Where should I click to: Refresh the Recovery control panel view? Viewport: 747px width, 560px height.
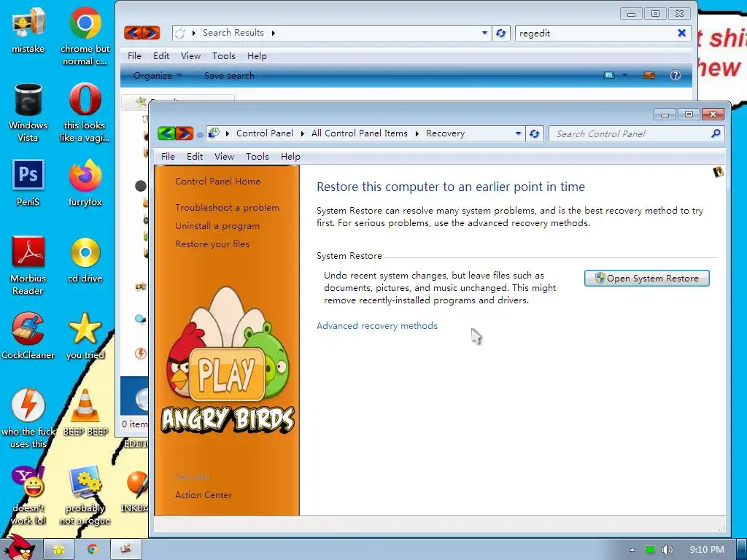535,134
